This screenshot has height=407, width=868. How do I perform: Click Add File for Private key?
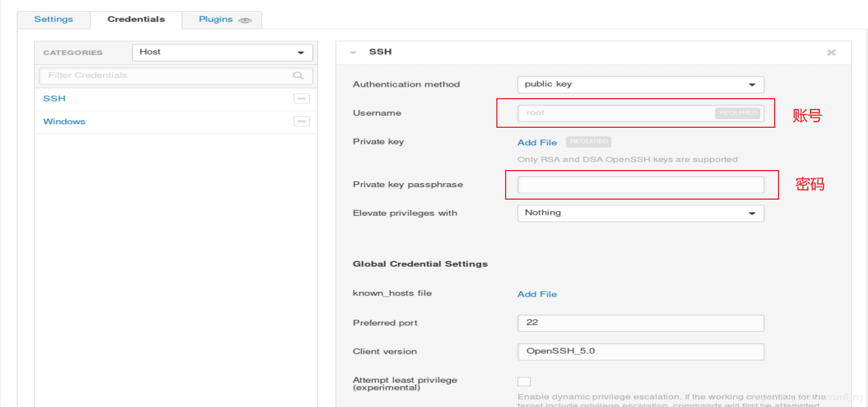(537, 143)
